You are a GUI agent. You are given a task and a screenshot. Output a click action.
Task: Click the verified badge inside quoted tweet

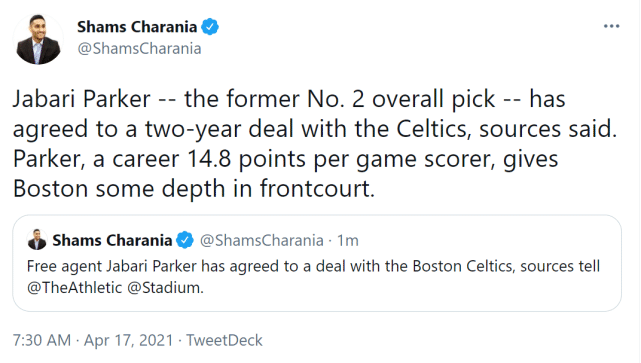pyautogui.click(x=184, y=240)
